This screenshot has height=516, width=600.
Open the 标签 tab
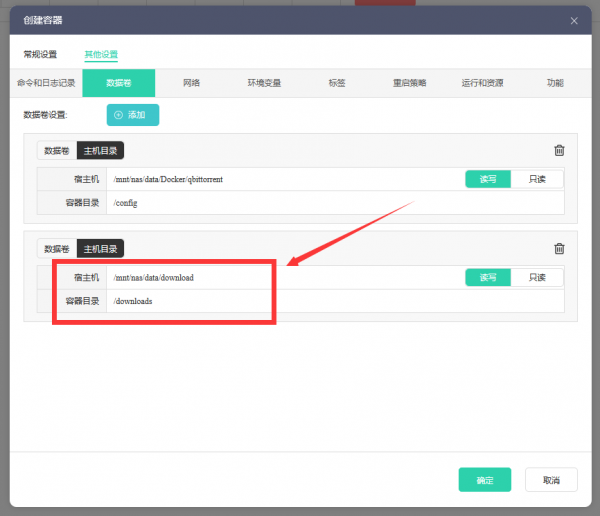coord(337,83)
